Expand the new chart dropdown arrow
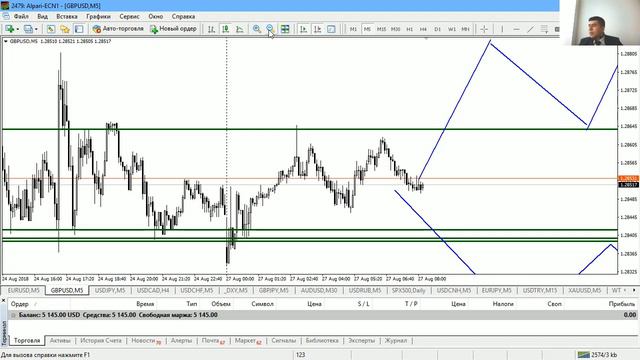Viewport: 640px width, 360px height. point(18,29)
